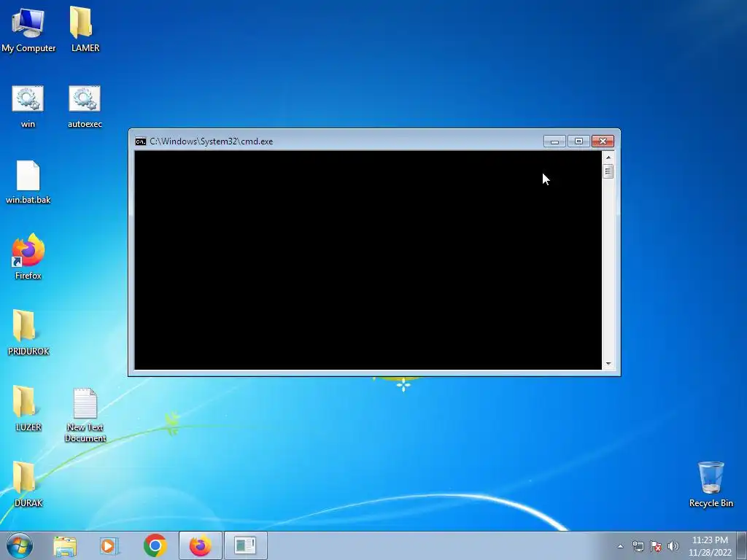747x560 pixels.
Task: Click the cmd scrollbar thumb
Action: (608, 171)
